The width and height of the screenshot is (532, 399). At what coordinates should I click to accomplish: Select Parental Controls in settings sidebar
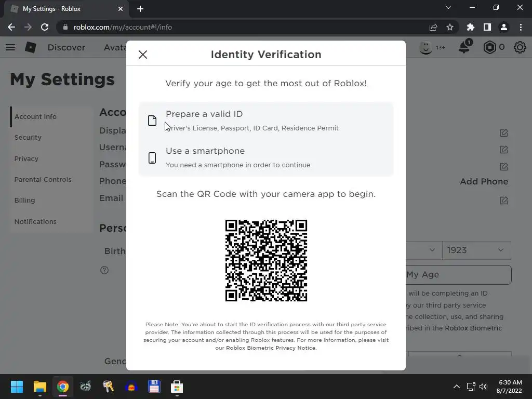point(43,179)
